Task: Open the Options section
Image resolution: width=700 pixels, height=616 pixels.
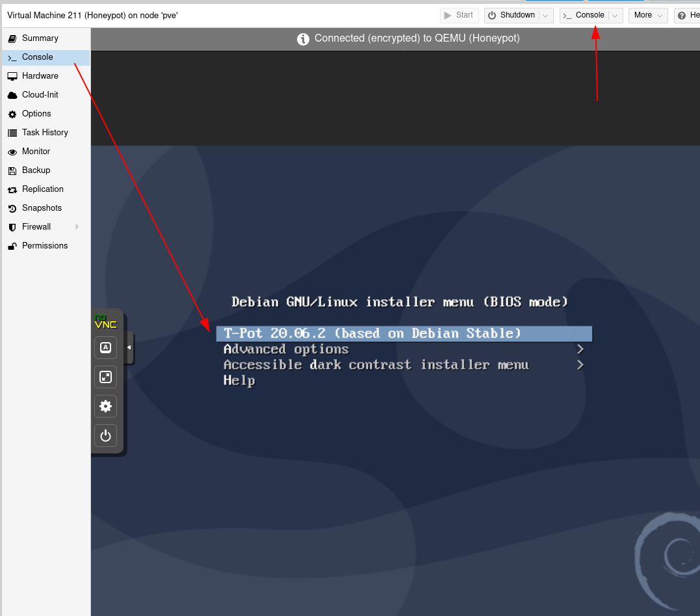Action: 45,113
